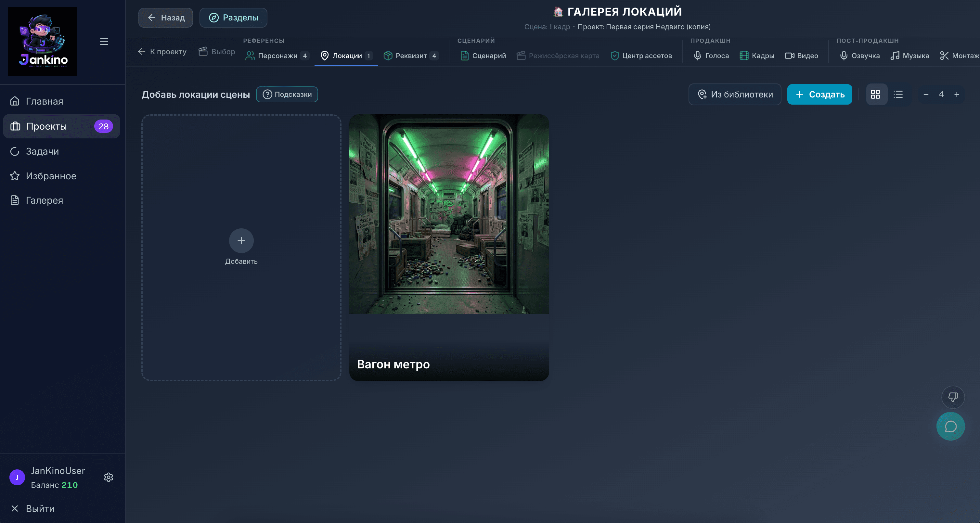Open the Вагон метро location thumbnail
The width and height of the screenshot is (980, 523).
(449, 214)
